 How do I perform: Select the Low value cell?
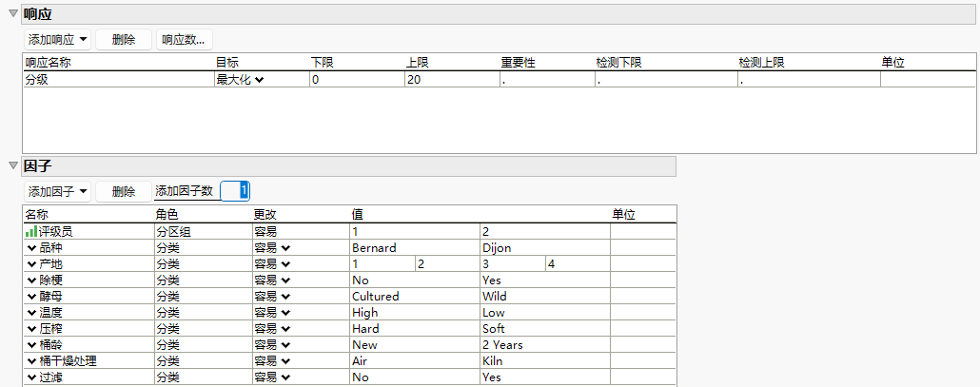coord(544,313)
